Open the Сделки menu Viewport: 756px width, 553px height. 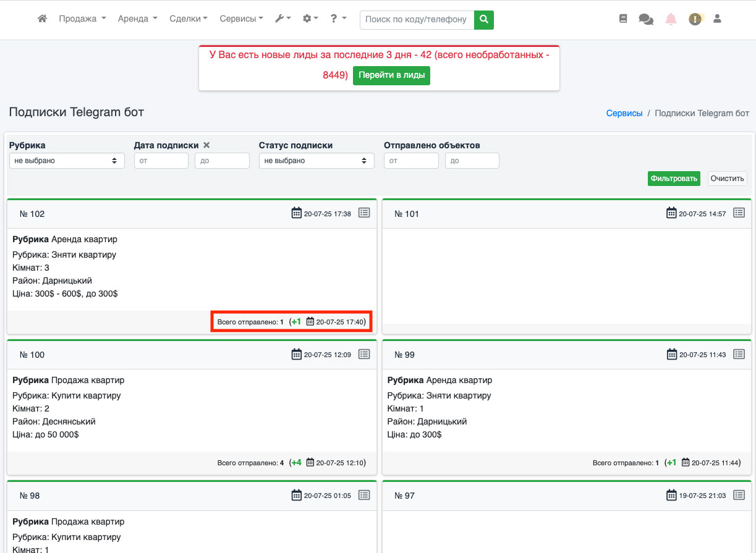tap(188, 19)
